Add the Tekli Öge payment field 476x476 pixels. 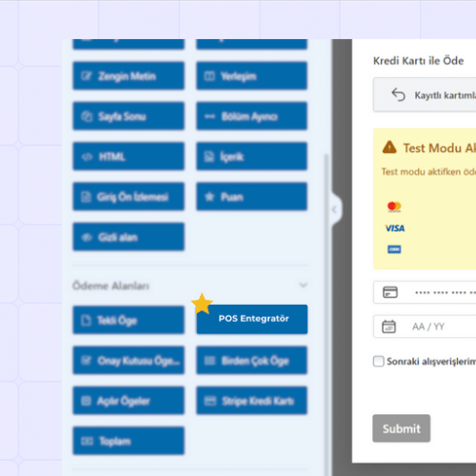[x=129, y=320]
